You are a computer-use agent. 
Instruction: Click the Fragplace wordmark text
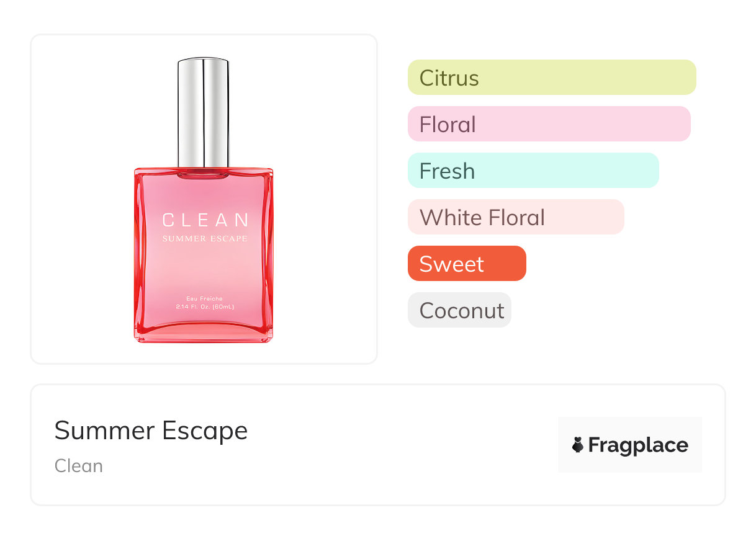[638, 445]
